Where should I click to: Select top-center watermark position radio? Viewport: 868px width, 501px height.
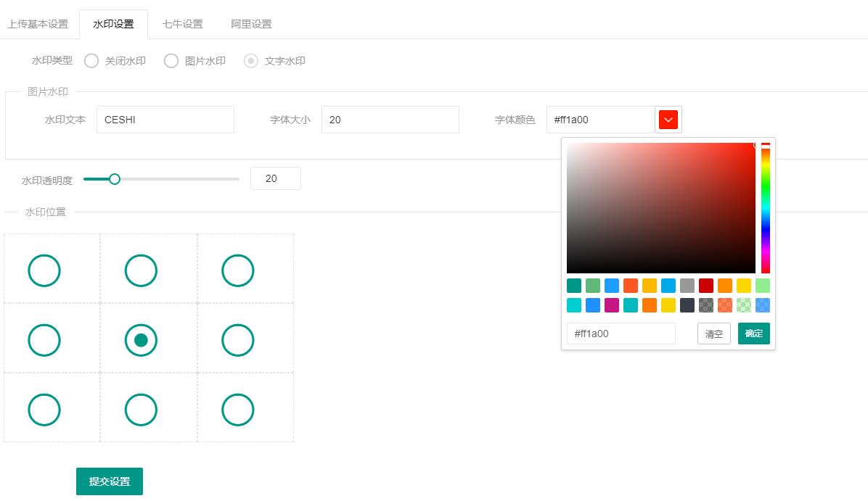[x=142, y=270]
